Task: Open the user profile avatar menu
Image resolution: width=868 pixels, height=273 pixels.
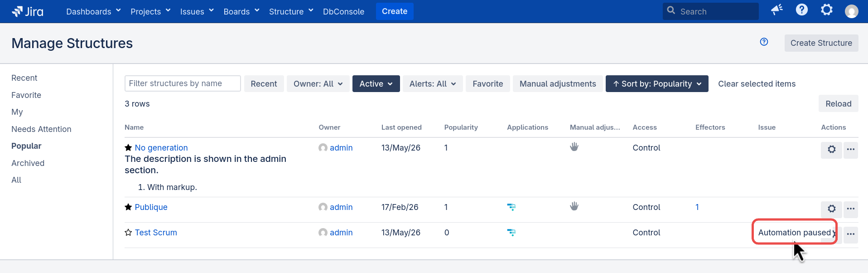Action: 852,11
